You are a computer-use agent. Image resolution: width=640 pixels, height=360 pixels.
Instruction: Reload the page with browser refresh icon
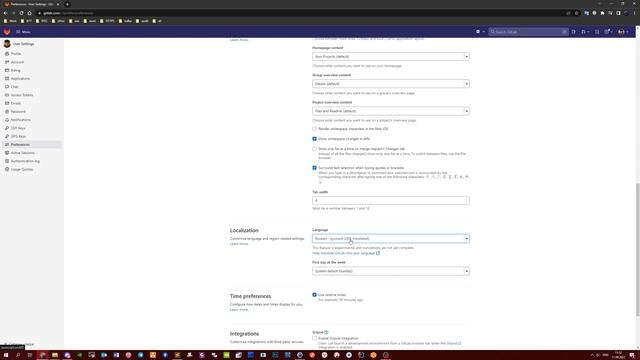click(21, 13)
